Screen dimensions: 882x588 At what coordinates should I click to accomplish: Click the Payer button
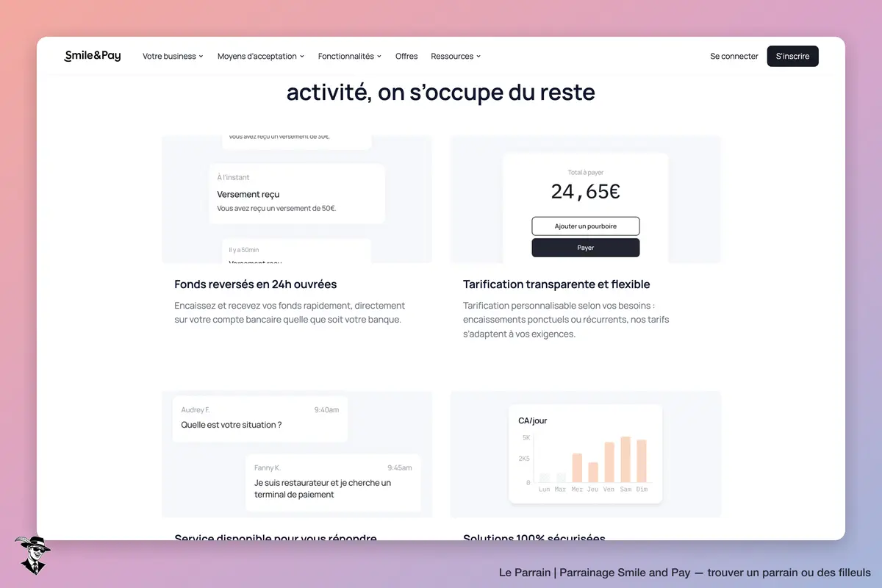tap(586, 248)
